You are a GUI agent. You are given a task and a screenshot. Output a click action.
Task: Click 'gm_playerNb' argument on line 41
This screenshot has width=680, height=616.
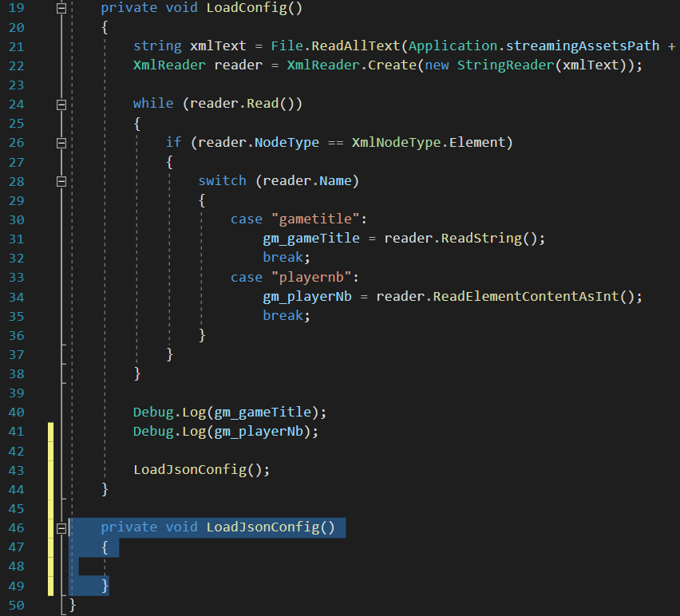259,432
